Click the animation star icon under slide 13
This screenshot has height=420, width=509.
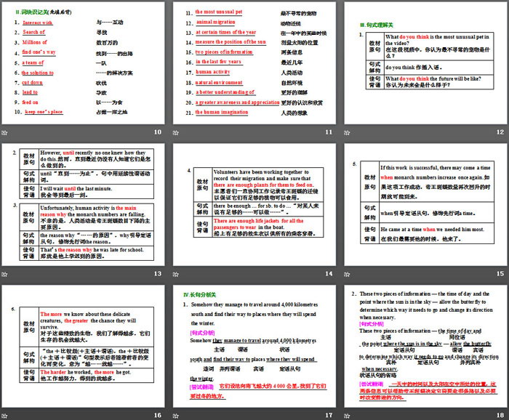(x=6, y=274)
